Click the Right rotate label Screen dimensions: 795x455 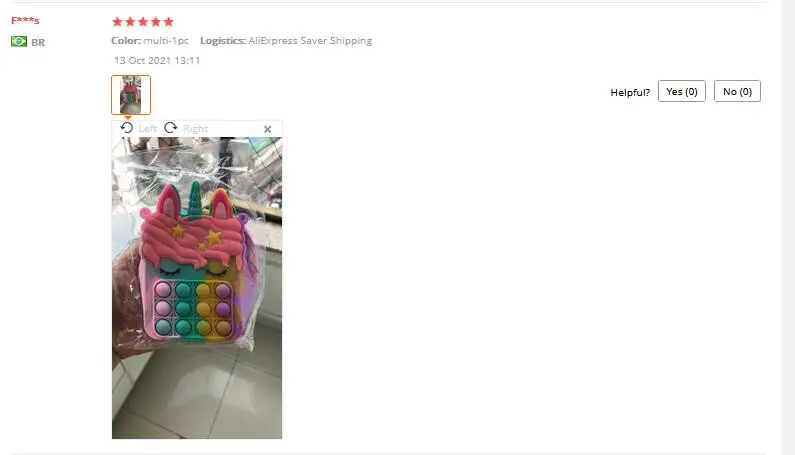tap(195, 129)
